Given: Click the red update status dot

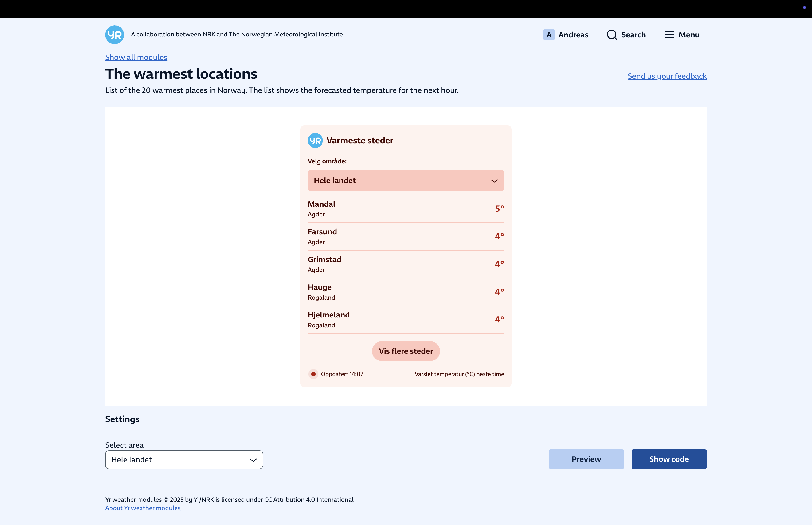Looking at the screenshot, I should pos(313,374).
